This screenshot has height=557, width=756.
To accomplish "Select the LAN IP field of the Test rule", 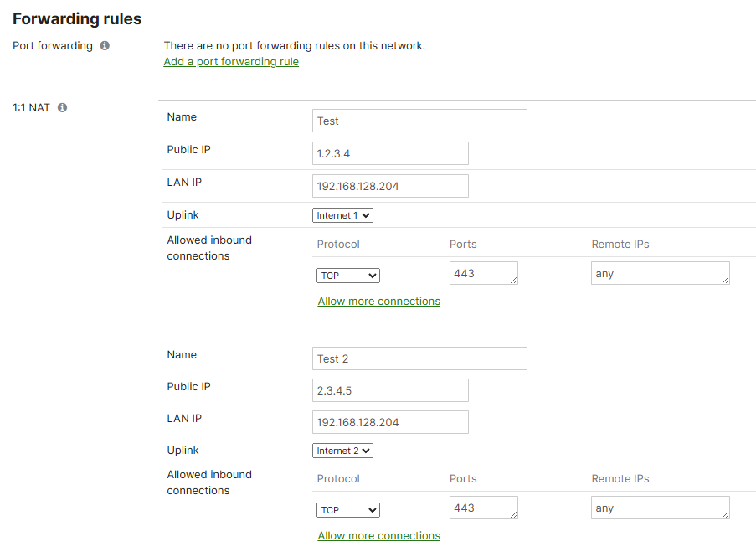I will point(389,185).
